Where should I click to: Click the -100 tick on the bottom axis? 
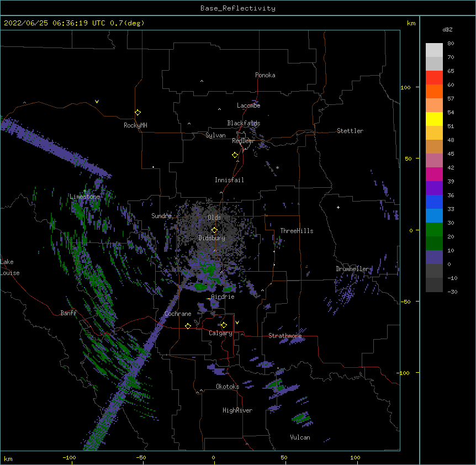69,457
